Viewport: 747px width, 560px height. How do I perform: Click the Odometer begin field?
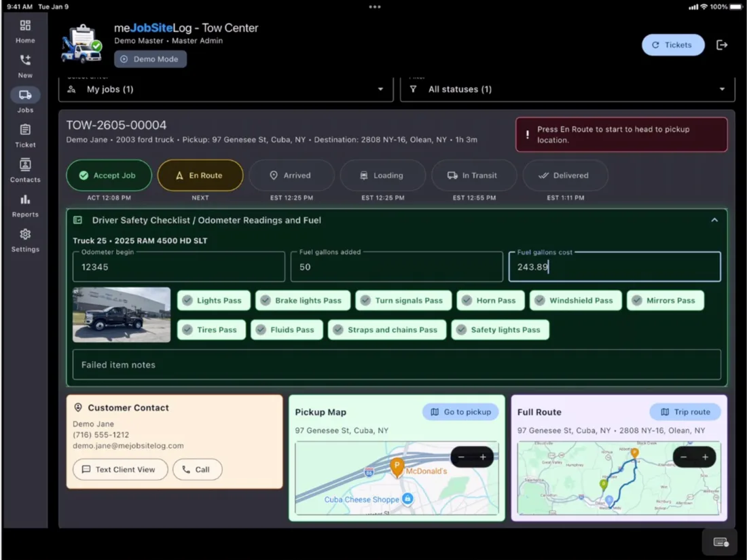click(179, 267)
